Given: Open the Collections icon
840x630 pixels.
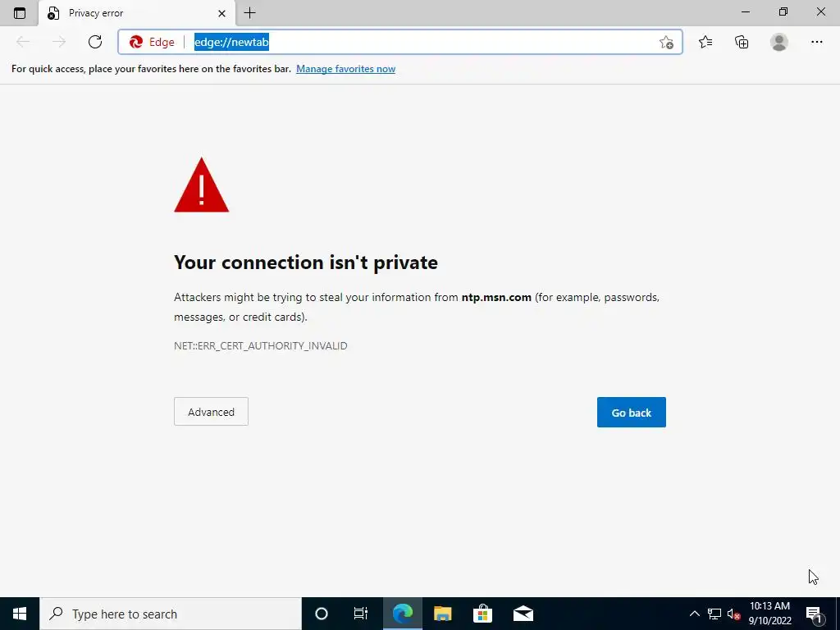Looking at the screenshot, I should [742, 42].
